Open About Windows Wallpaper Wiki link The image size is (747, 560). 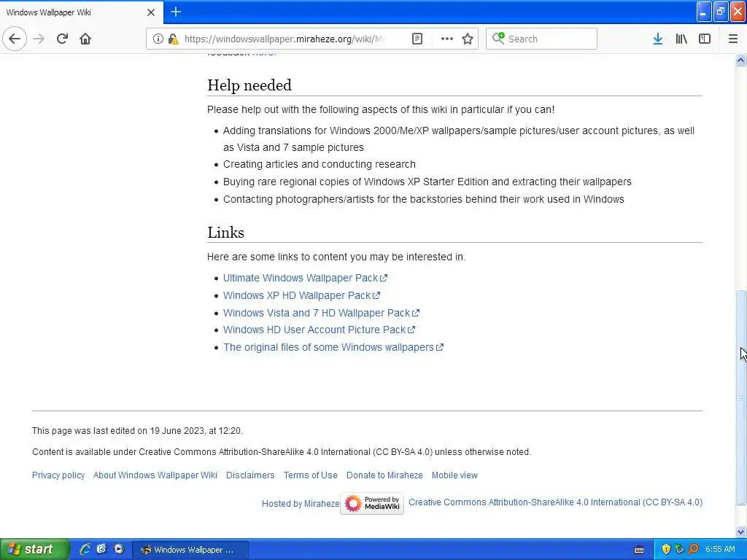point(155,475)
